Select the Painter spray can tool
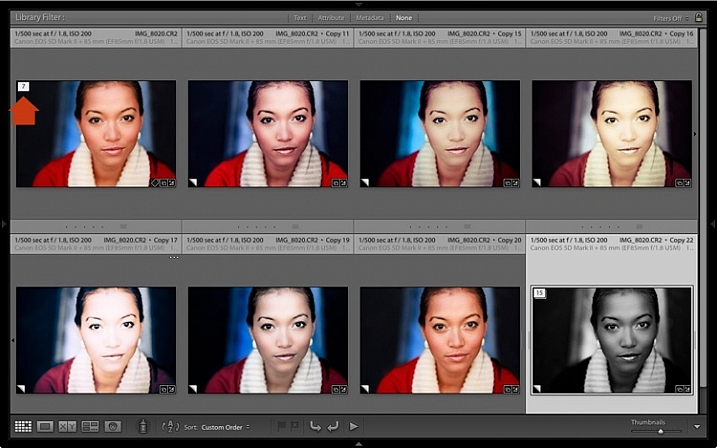The image size is (717, 448). [x=143, y=427]
